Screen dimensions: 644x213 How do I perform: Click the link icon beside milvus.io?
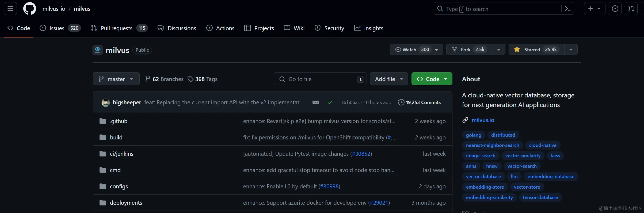click(465, 120)
